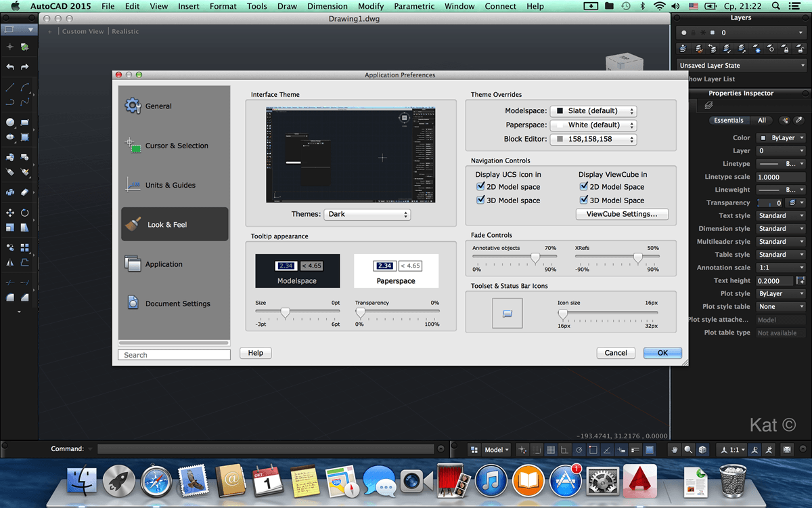Screen dimensions: 812x508
Task: Select the Array grid tool
Action: tap(25, 248)
